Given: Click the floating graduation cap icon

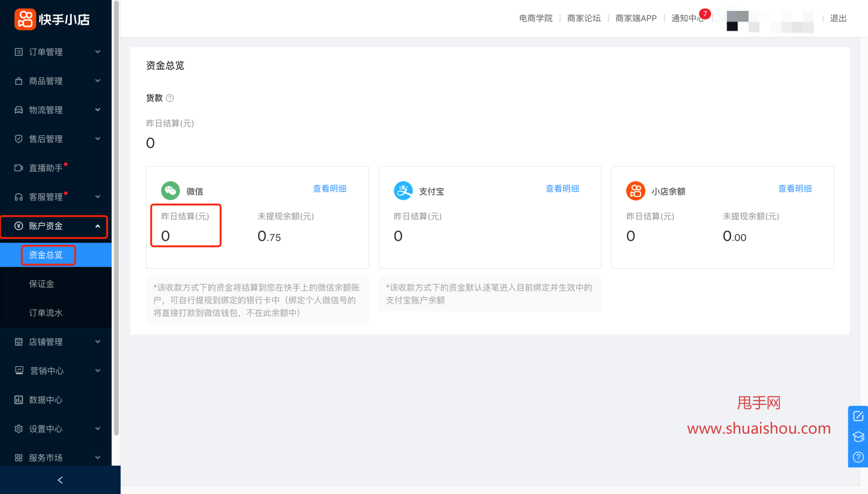Looking at the screenshot, I should point(858,437).
